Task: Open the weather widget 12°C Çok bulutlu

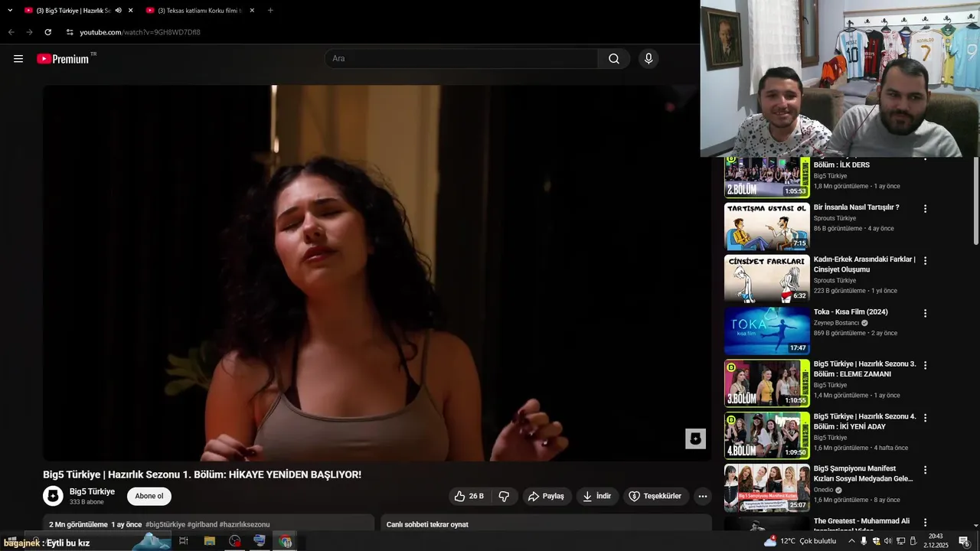Action: 800,541
